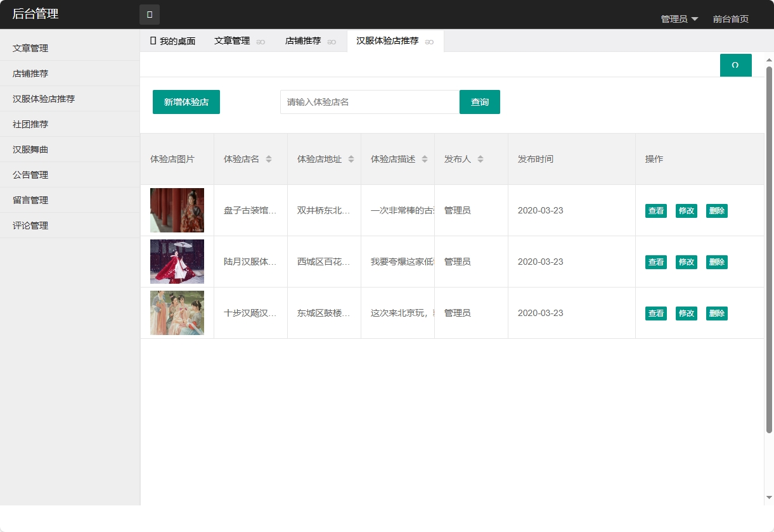Click the 新增体验店 button
This screenshot has height=532, width=774.
click(x=186, y=101)
